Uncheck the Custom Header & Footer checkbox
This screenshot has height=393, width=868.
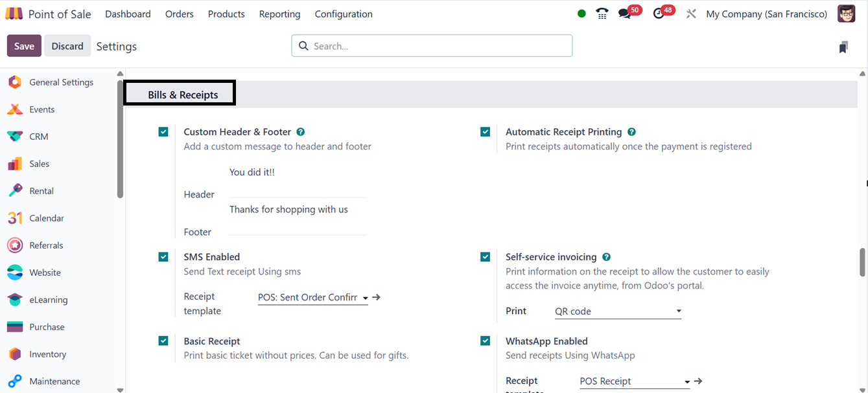pos(163,132)
